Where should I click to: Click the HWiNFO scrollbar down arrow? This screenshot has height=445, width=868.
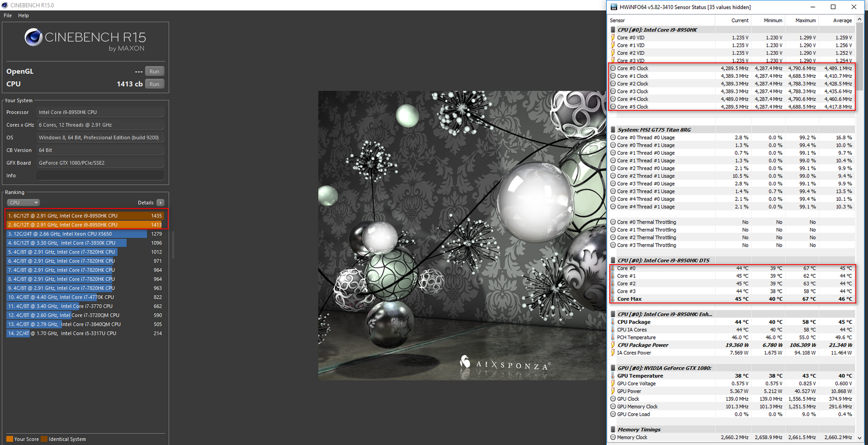859,438
